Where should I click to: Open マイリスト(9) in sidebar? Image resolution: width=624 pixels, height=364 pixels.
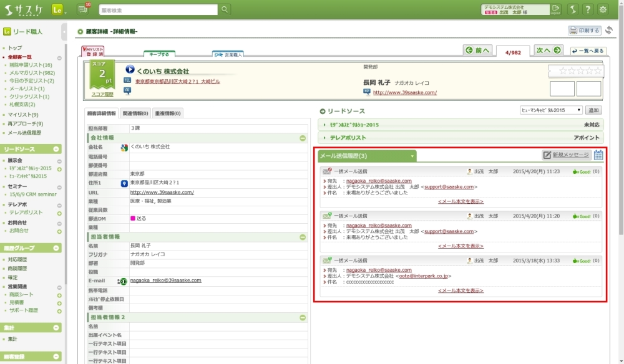pyautogui.click(x=23, y=115)
